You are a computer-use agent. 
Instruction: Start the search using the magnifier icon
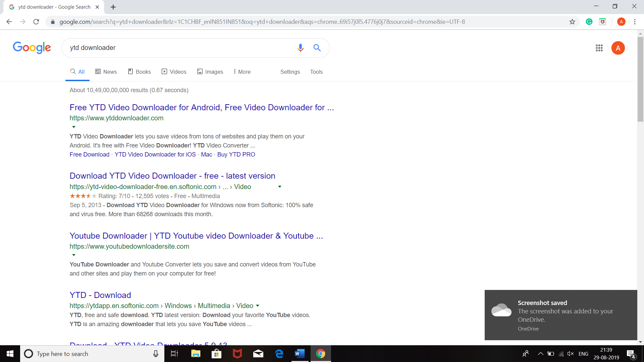317,48
